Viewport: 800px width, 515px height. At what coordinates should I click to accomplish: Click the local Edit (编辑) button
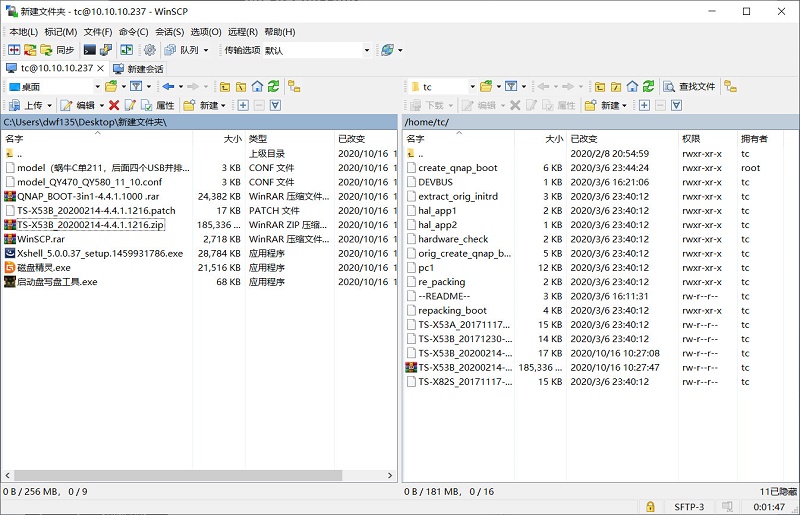(78, 105)
